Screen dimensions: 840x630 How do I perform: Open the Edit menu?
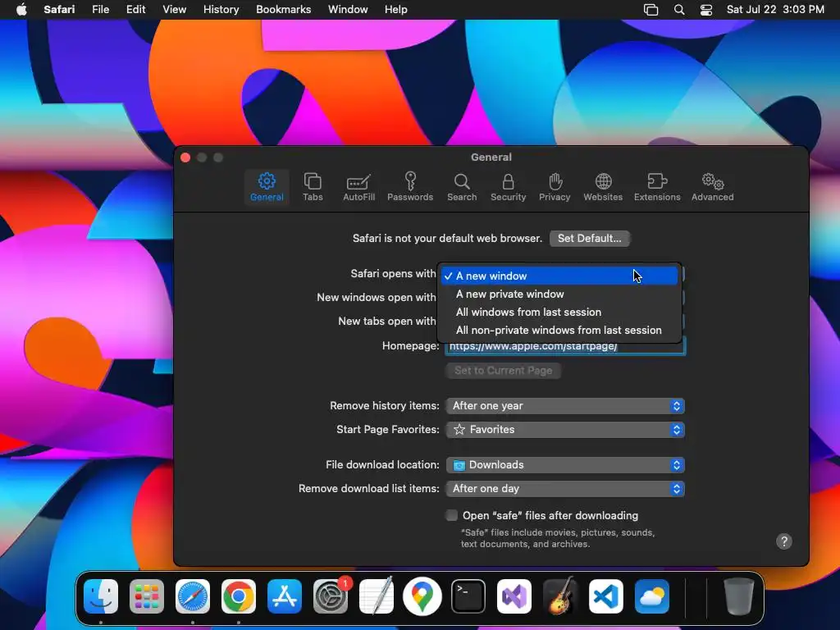tap(135, 10)
